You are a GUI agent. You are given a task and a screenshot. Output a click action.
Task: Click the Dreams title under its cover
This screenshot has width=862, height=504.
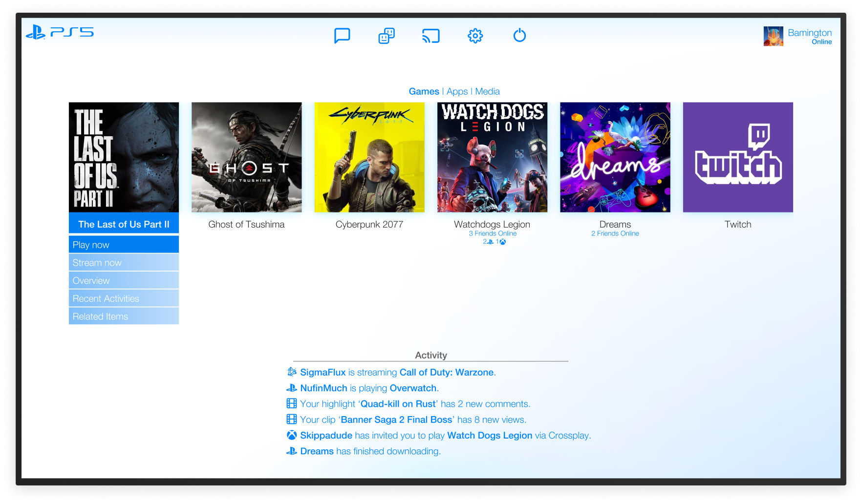[x=615, y=224]
